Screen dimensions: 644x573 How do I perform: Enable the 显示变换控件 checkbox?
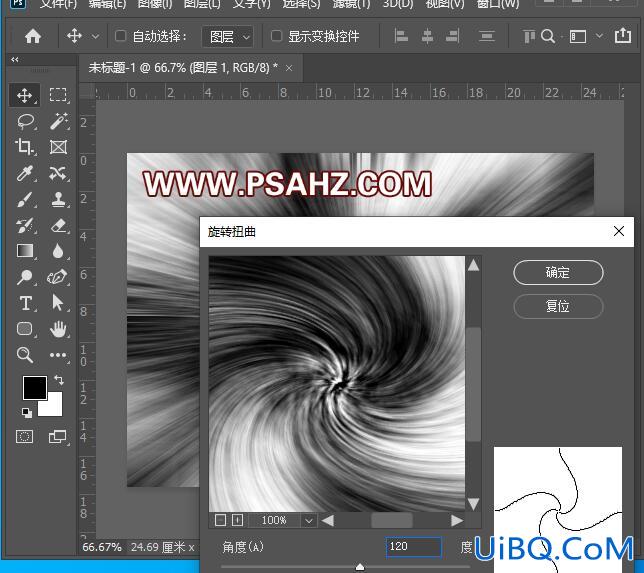[x=276, y=36]
